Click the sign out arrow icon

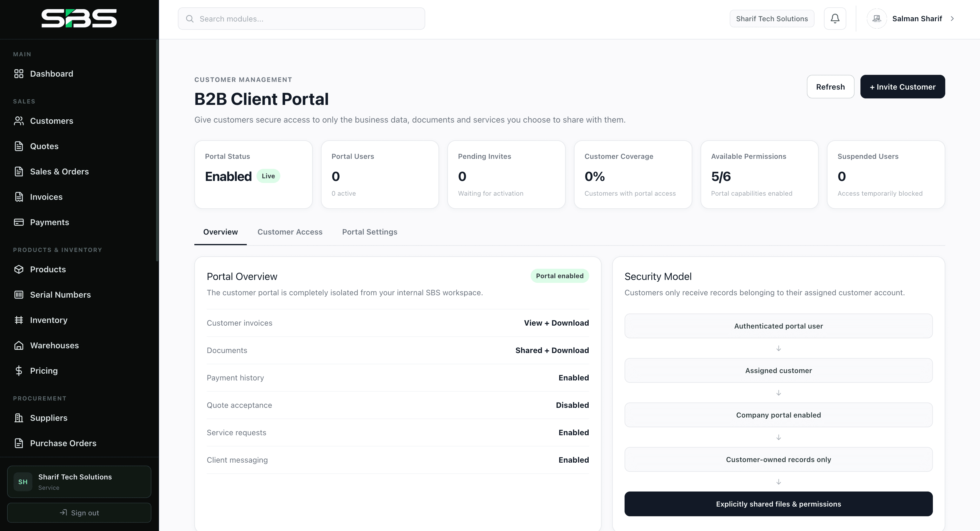coord(63,513)
